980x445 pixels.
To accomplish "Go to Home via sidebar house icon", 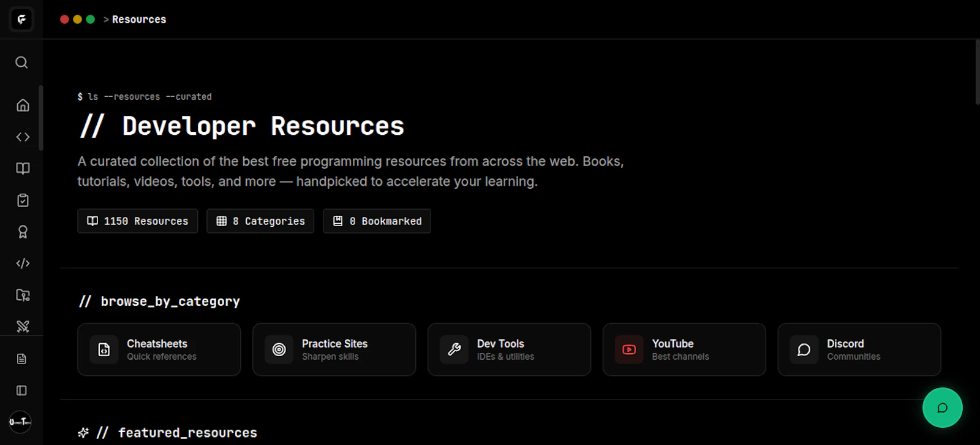I will (x=23, y=105).
